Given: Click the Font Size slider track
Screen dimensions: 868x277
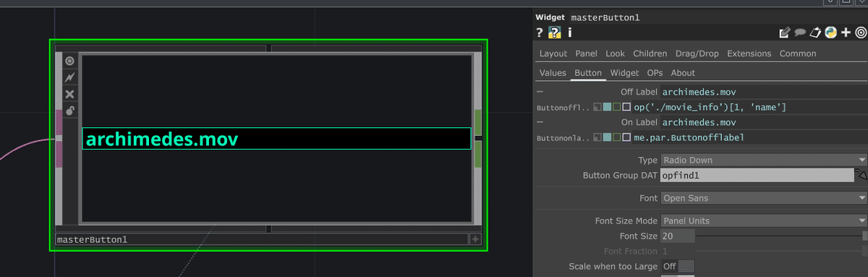Looking at the screenshot, I should (780, 236).
